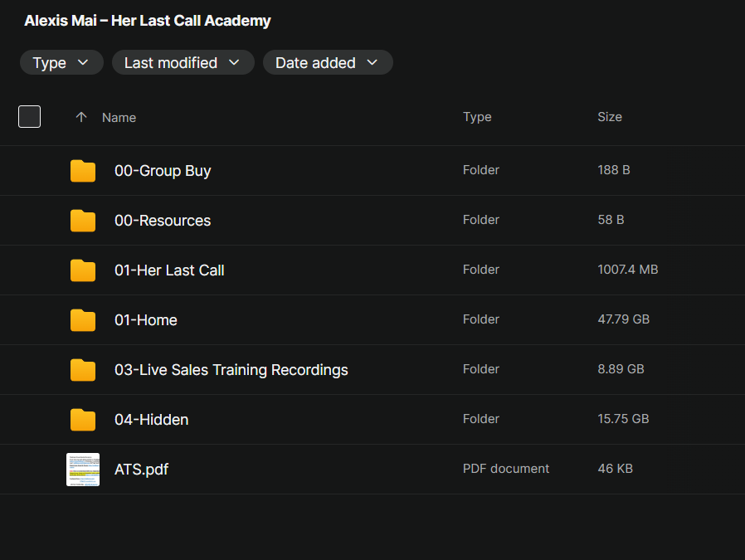Sort files by the Name column header
The width and height of the screenshot is (745, 560).
[x=119, y=118]
